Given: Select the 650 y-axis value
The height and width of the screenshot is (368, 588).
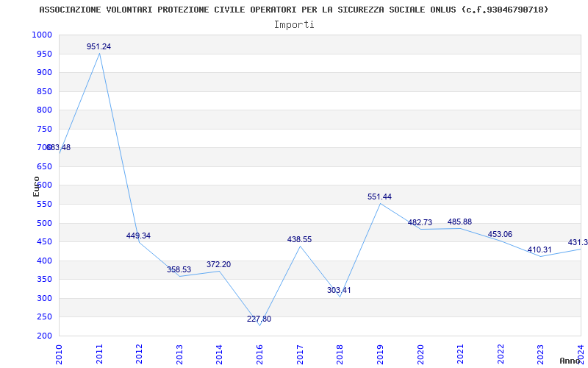Looking at the screenshot, I should pyautogui.click(x=44, y=167).
